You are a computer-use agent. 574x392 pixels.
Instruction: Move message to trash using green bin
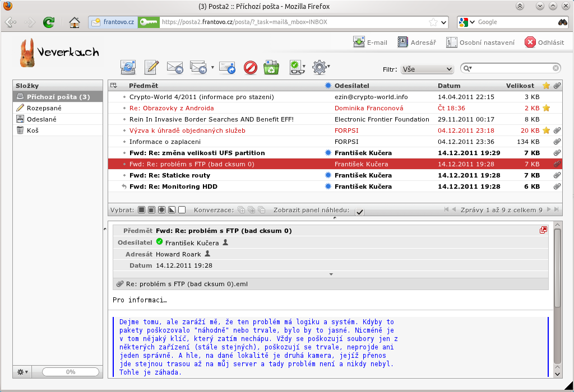[272, 68]
